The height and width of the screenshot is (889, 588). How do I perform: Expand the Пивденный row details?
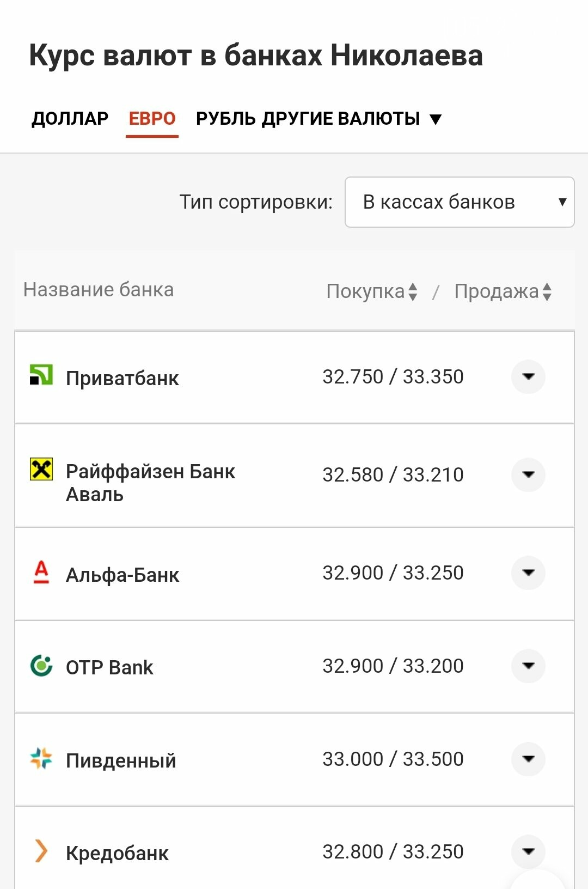coord(528,759)
